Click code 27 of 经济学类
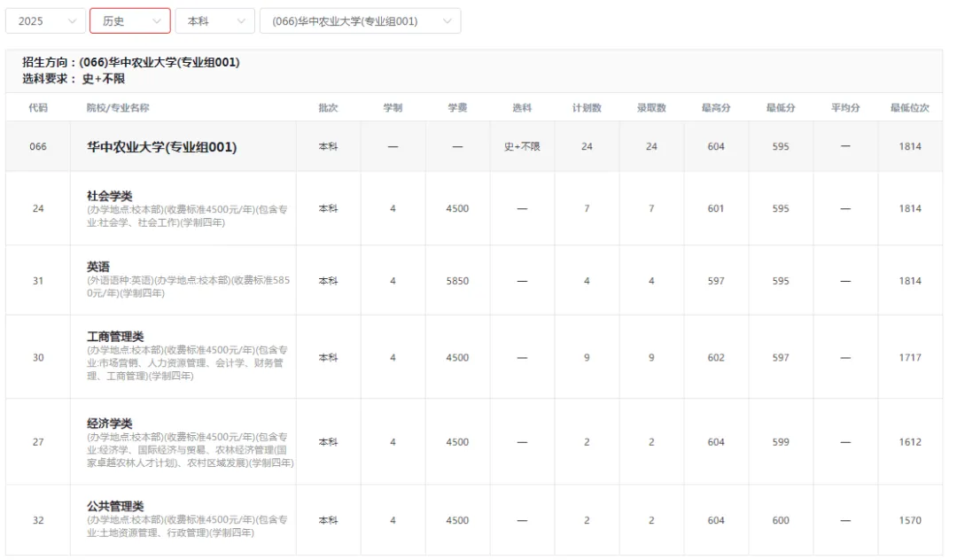957x560 pixels. [x=38, y=442]
